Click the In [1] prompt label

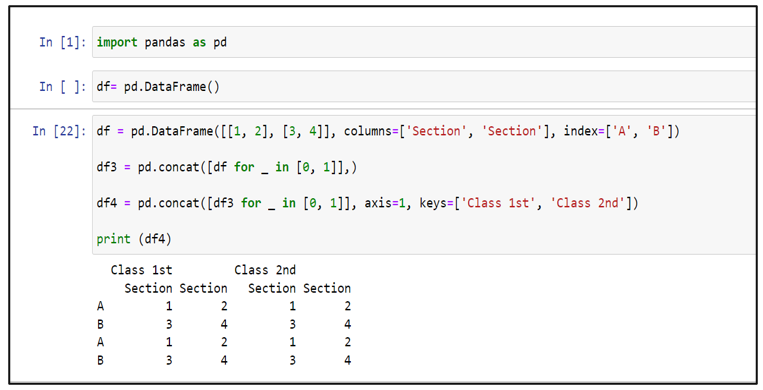[62, 42]
